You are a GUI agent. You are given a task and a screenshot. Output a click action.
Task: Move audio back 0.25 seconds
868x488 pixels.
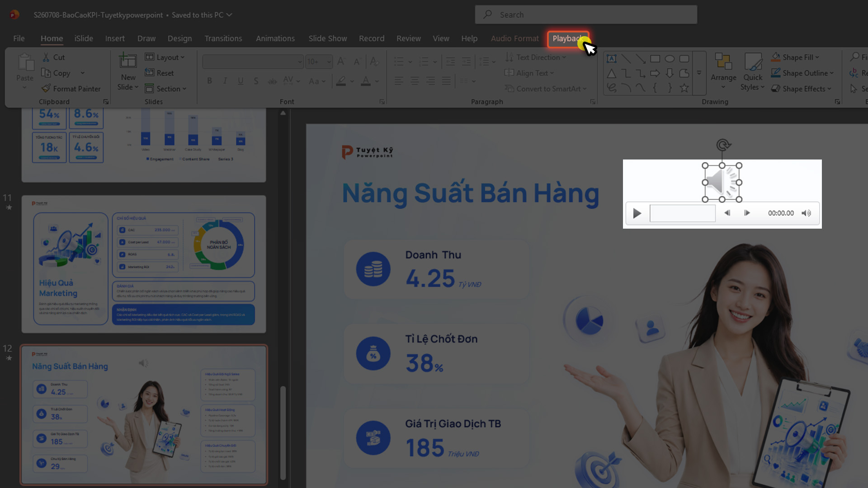[x=727, y=213]
